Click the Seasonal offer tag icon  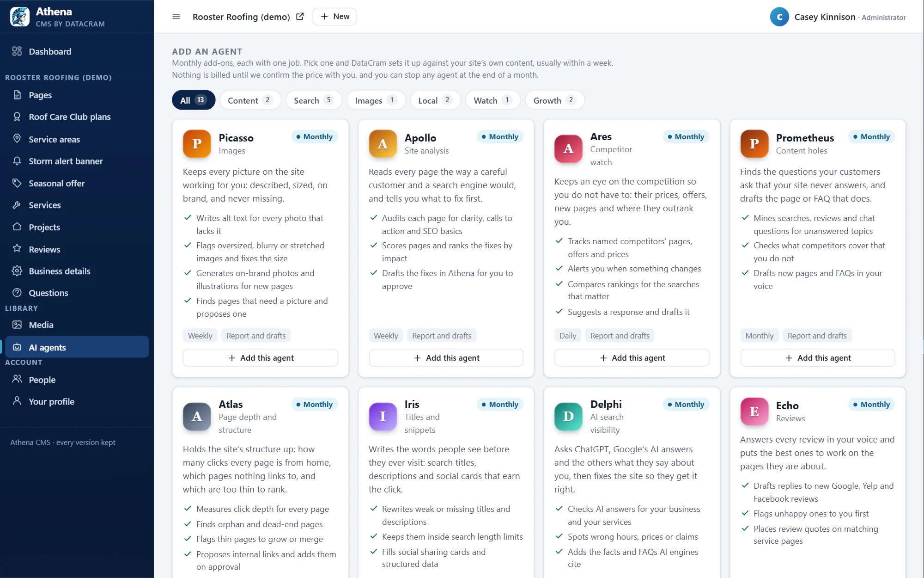(17, 183)
